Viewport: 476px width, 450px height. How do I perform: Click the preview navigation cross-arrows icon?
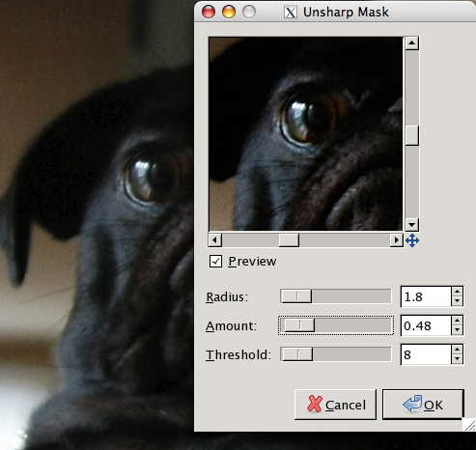click(412, 240)
